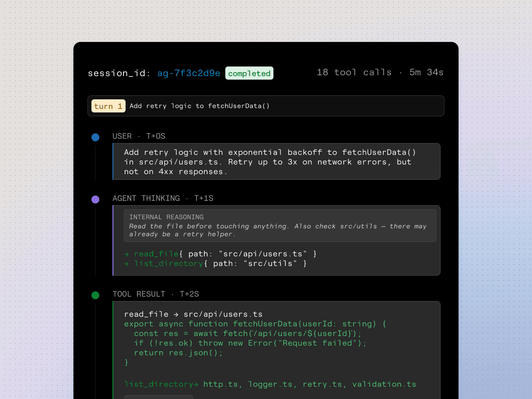This screenshot has width=532, height=399.
Task: Select the turn 1 badge
Action: 108,106
